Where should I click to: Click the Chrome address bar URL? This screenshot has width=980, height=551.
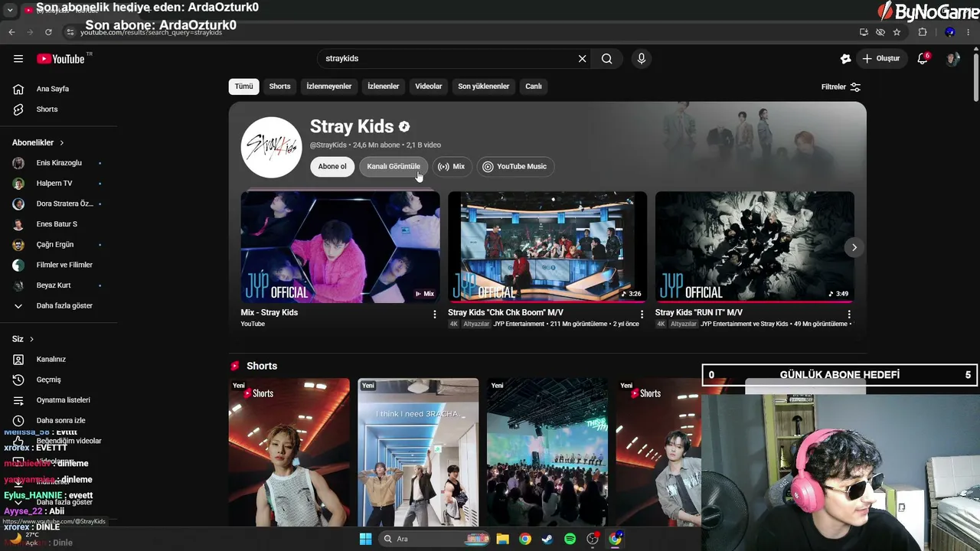[x=151, y=33]
